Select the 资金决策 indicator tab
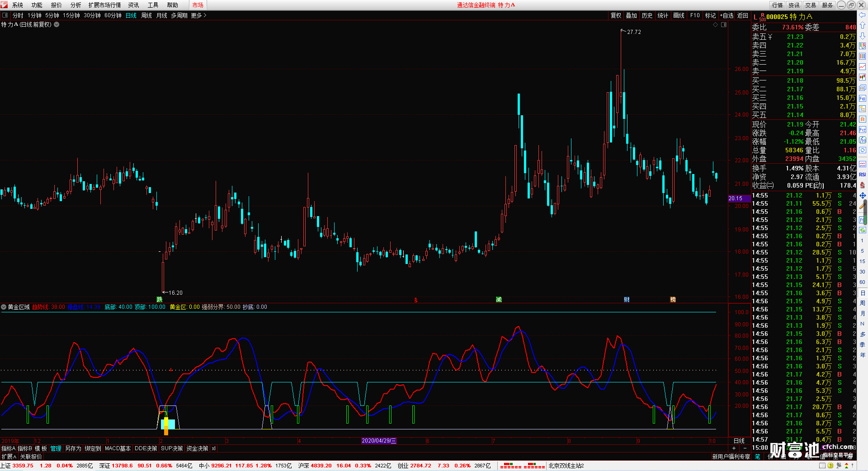 pos(198,448)
